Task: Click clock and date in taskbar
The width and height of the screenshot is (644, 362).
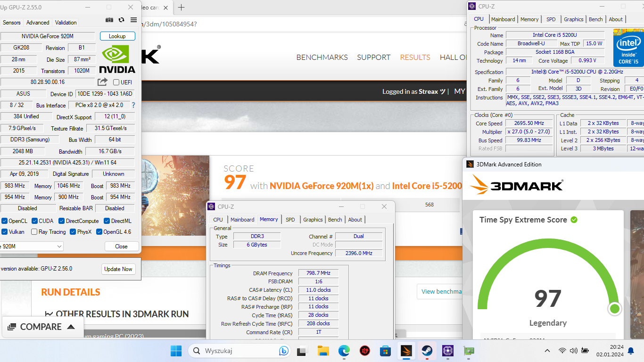Action: coord(609,351)
